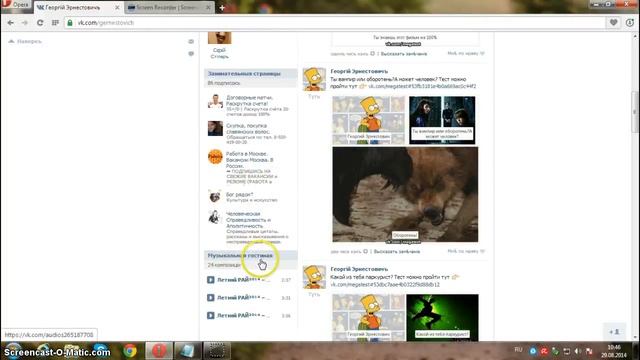640x360 pixels.
Task: Open Chrome from the taskbar
Action: 130,351
